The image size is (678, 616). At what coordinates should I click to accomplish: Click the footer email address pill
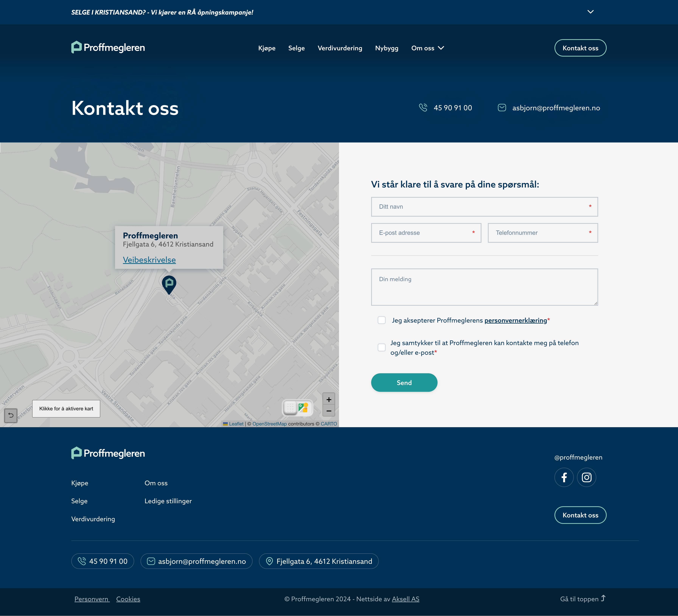coord(196,561)
